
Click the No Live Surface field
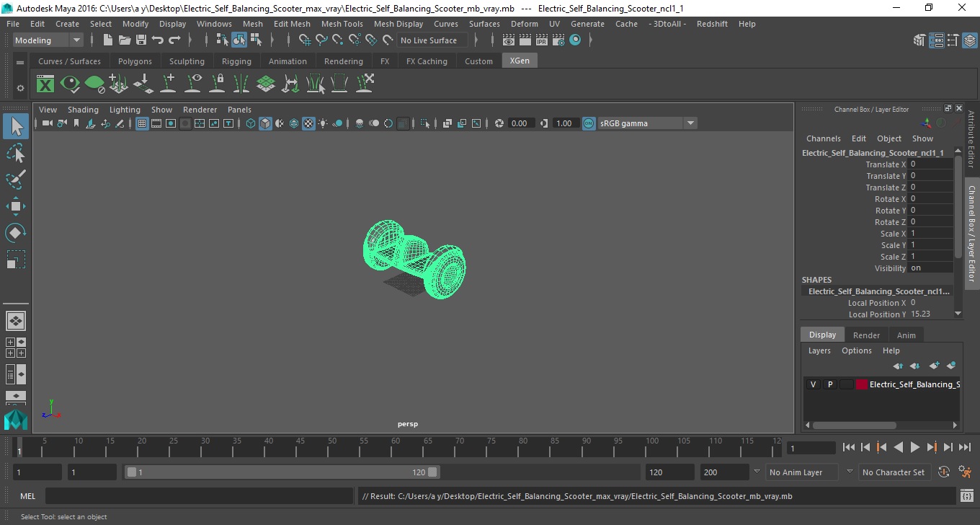click(432, 40)
